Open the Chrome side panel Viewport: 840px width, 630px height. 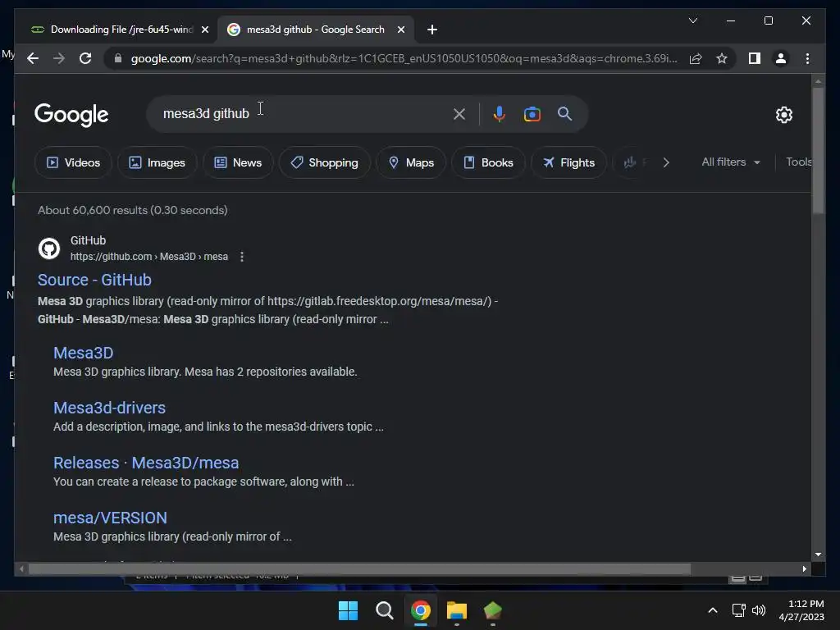755,58
